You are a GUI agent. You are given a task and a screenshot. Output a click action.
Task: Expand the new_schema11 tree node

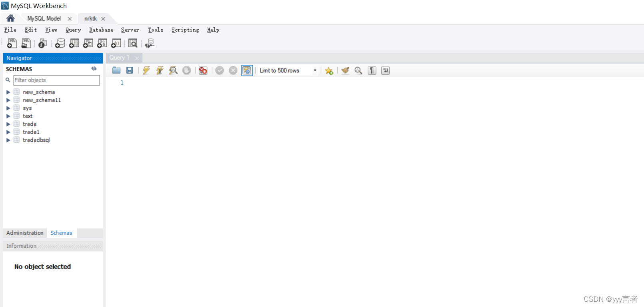[x=8, y=100]
